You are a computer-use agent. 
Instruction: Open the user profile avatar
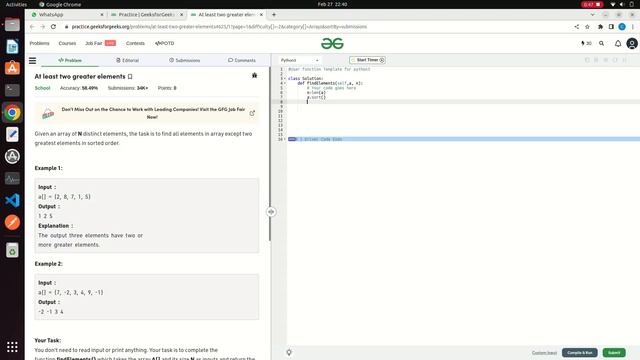pos(632,43)
